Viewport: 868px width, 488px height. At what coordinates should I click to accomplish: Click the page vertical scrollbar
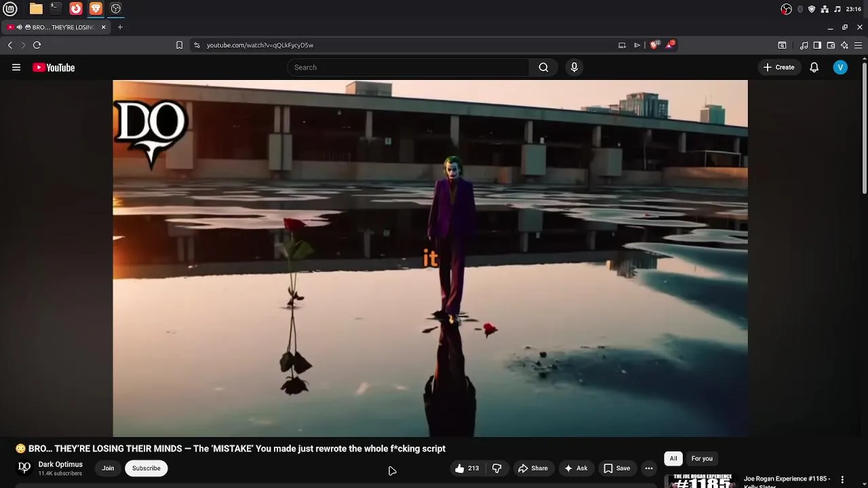point(865,127)
